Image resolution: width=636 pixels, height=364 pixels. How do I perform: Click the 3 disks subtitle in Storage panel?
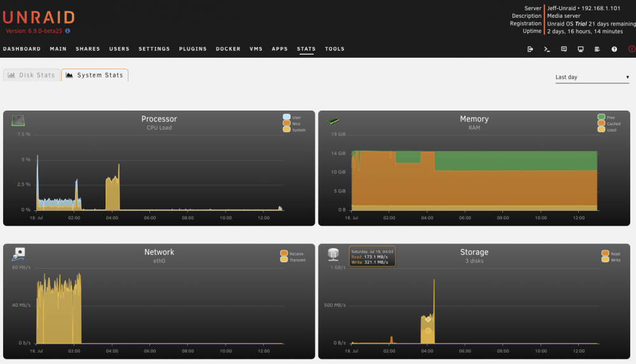point(474,260)
